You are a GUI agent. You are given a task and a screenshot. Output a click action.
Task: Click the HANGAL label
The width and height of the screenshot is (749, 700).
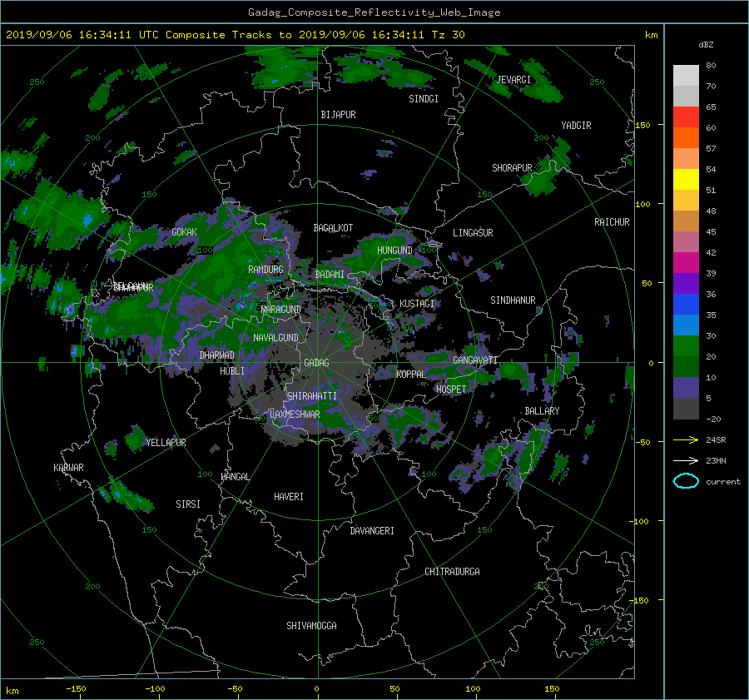pos(235,477)
